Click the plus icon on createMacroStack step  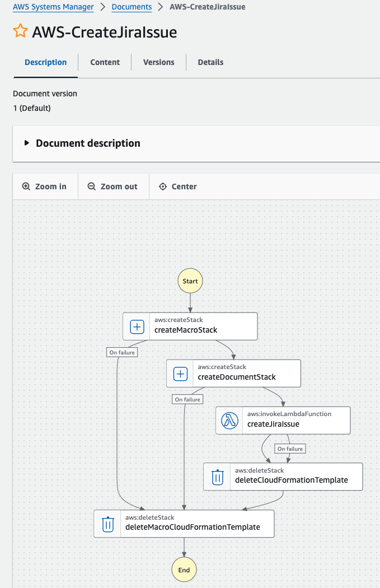click(x=137, y=326)
